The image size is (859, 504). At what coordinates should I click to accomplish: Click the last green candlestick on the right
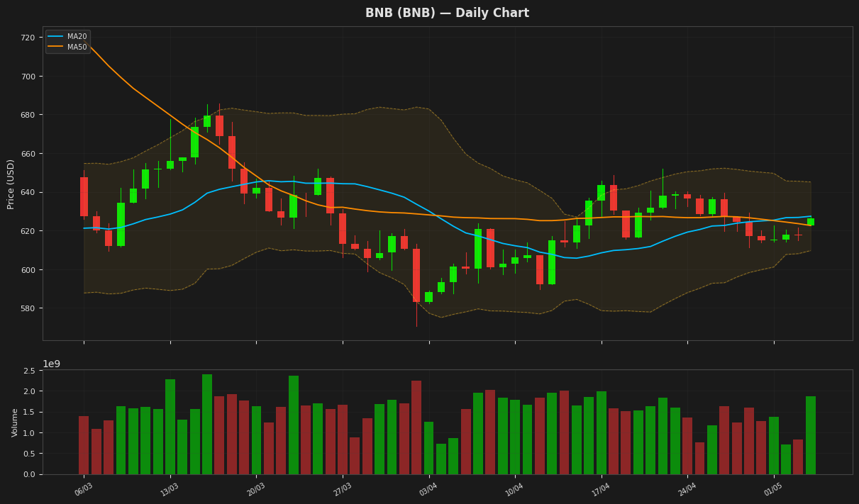[x=811, y=222]
